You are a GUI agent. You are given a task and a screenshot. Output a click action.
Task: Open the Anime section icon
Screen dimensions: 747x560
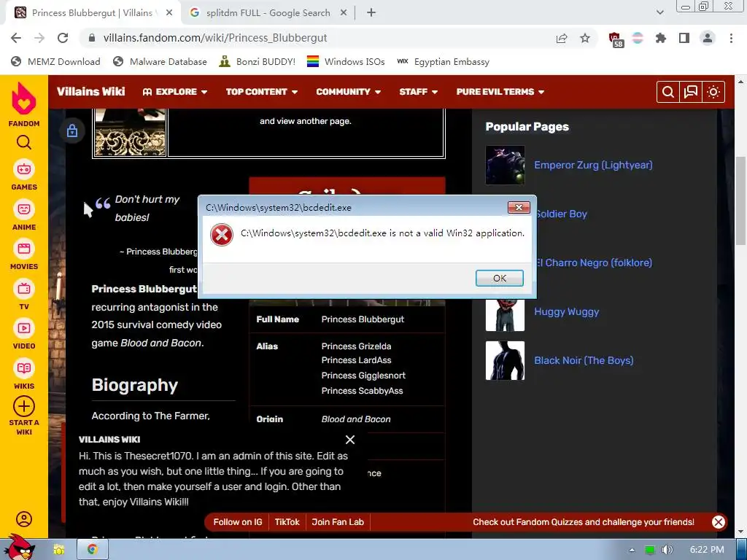[24, 209]
